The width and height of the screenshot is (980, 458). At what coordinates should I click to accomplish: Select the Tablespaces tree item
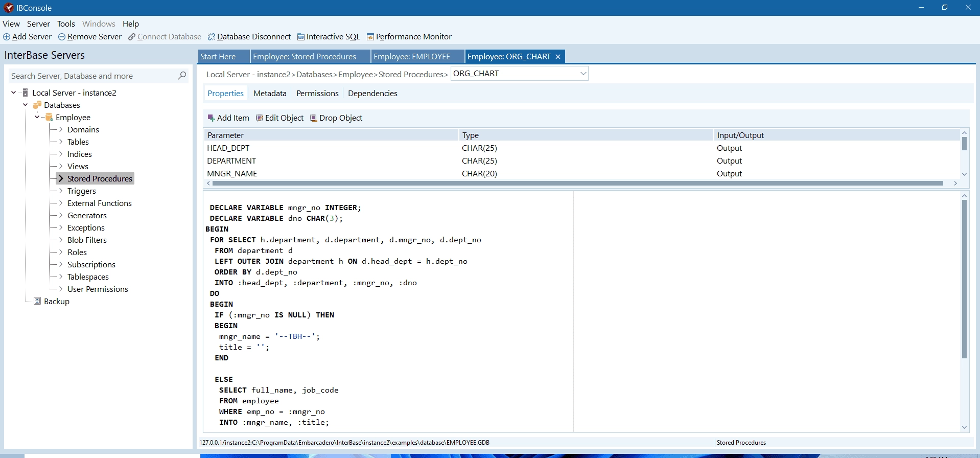tap(88, 277)
